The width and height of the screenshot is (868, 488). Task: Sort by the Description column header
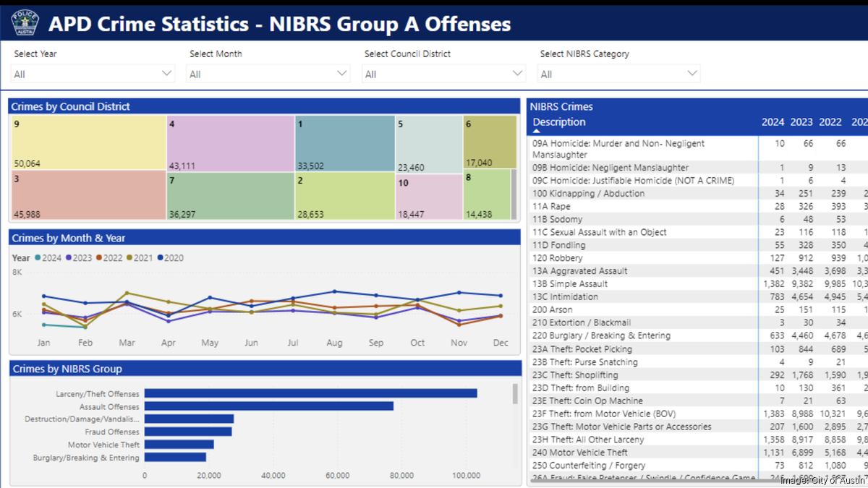coord(559,122)
